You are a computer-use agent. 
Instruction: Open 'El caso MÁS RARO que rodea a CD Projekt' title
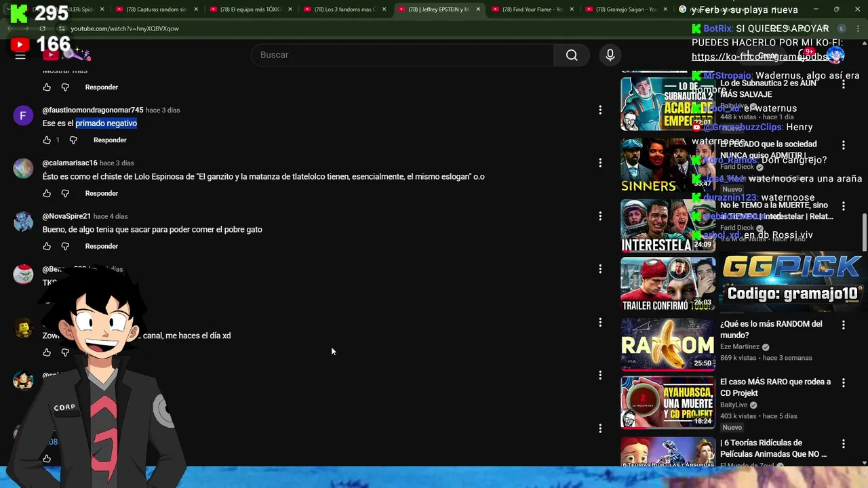tap(775, 387)
